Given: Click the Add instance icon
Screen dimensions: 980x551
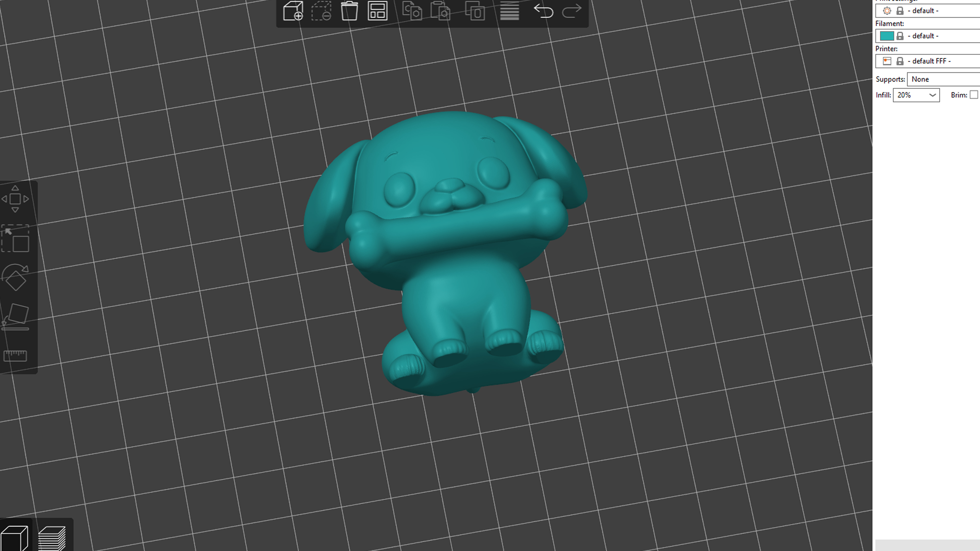Looking at the screenshot, I should tap(475, 11).
